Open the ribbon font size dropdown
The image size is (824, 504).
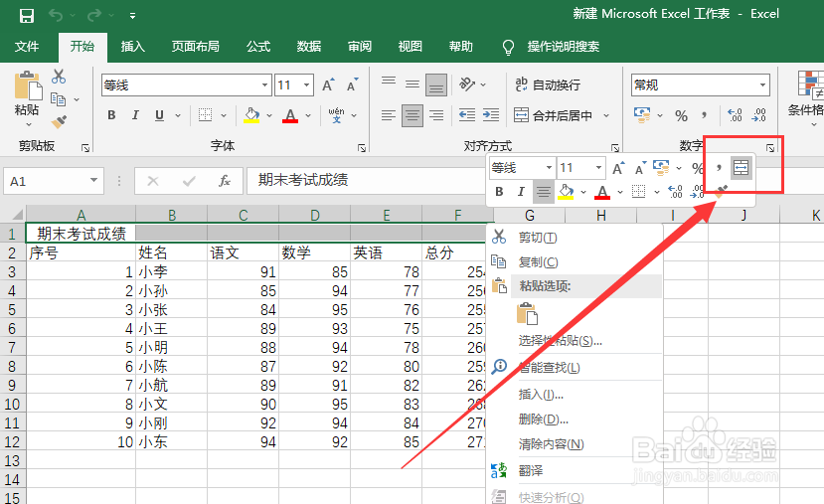pyautogui.click(x=307, y=84)
